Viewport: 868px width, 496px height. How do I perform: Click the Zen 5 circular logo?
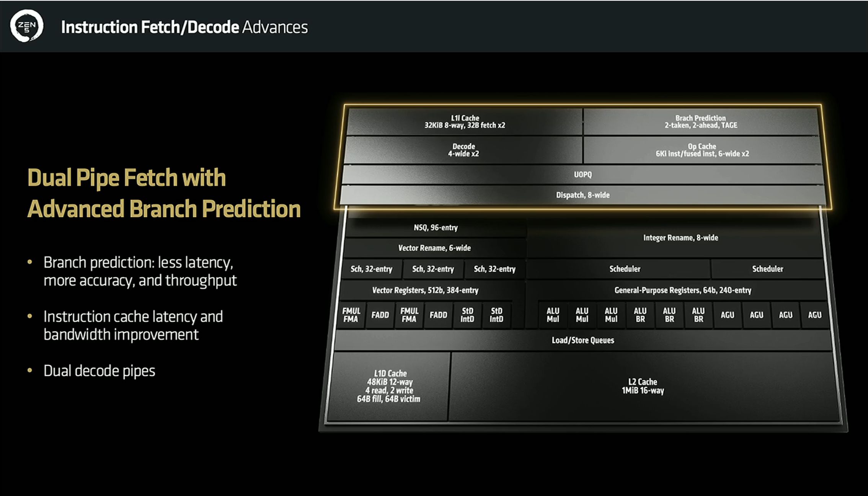(x=26, y=26)
